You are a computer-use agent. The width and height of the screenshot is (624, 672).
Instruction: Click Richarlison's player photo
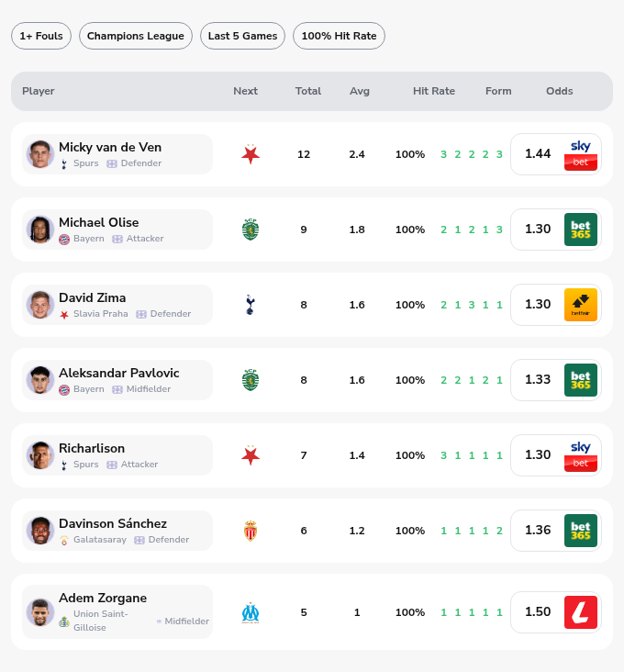click(x=39, y=455)
